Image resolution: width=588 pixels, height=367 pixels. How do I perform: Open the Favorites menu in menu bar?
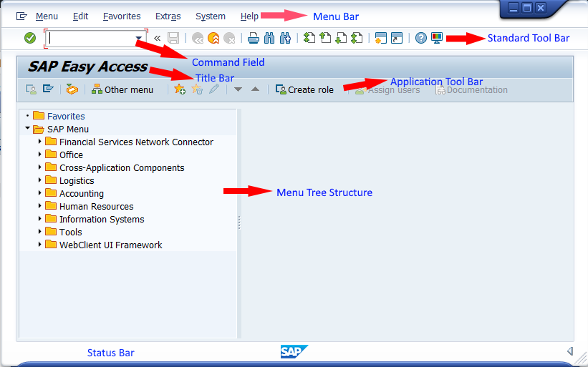[122, 16]
